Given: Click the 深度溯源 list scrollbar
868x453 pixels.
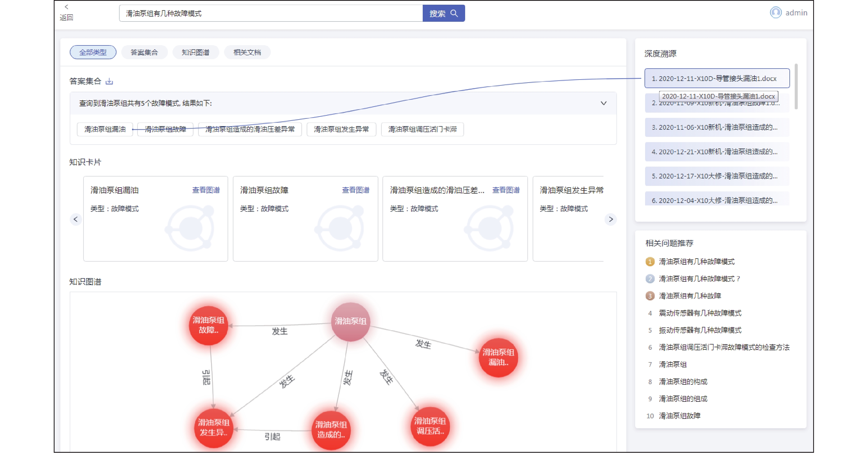Looking at the screenshot, I should pyautogui.click(x=796, y=86).
